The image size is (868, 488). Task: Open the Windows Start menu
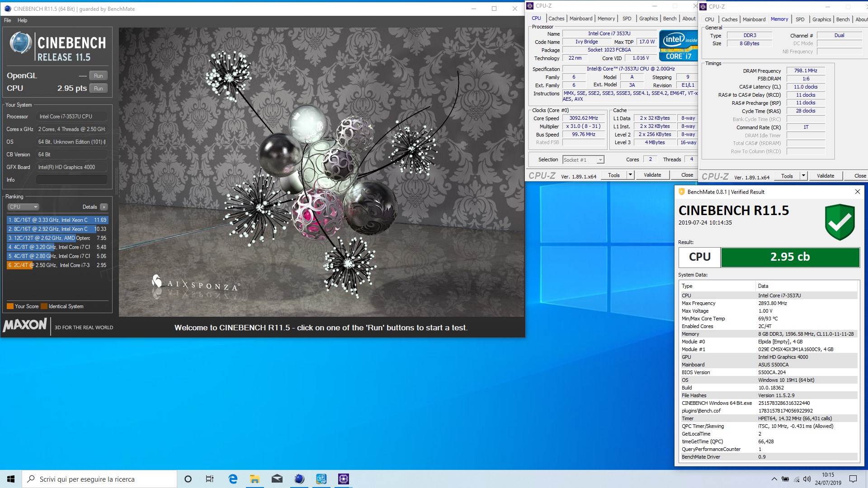pos(11,479)
